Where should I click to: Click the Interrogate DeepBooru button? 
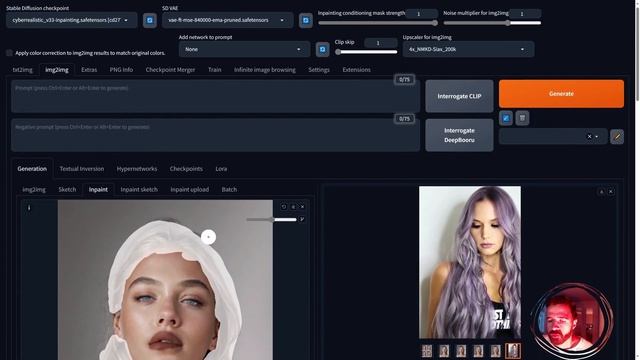click(x=459, y=135)
